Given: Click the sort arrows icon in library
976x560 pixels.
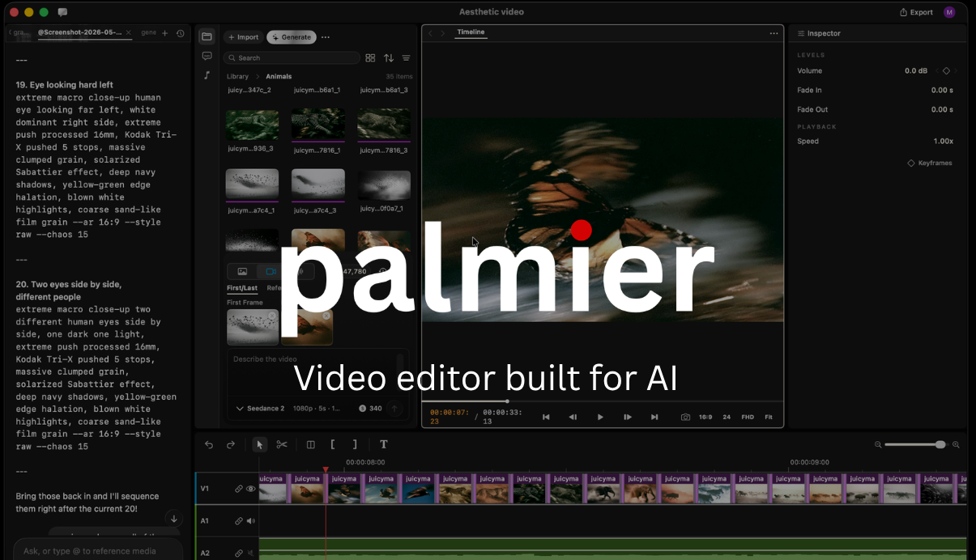Looking at the screenshot, I should click(389, 58).
